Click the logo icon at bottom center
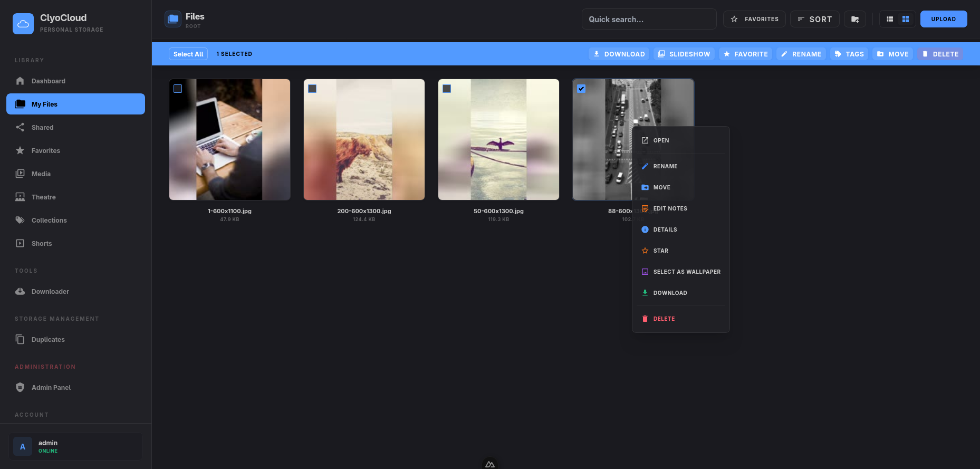The image size is (980, 469). coord(490,464)
